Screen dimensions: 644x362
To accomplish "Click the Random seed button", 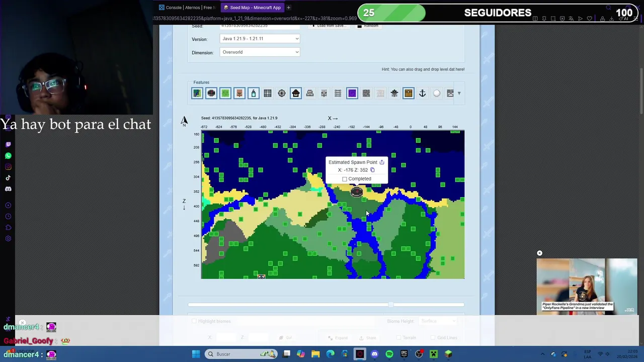I will click(368, 26).
